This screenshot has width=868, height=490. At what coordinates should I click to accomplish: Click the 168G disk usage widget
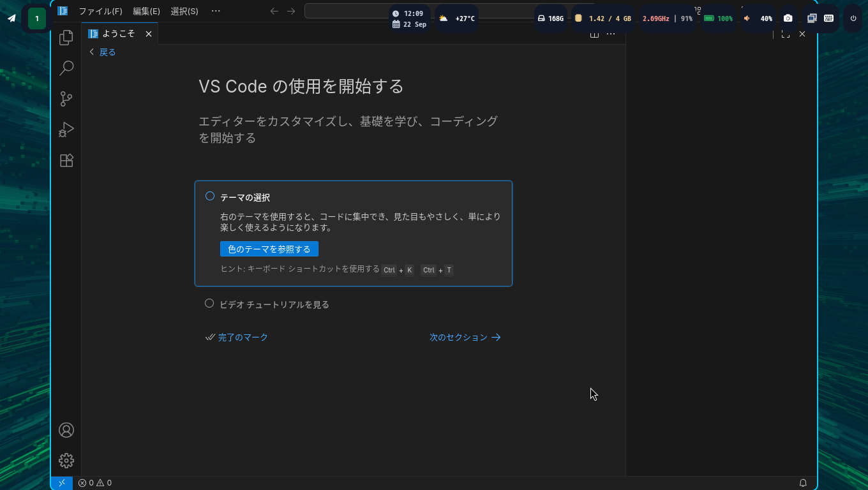pos(550,19)
